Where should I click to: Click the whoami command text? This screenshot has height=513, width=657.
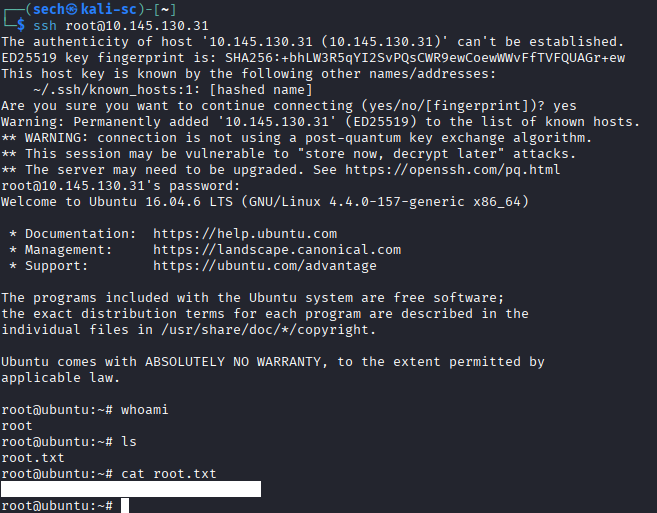pos(145,410)
